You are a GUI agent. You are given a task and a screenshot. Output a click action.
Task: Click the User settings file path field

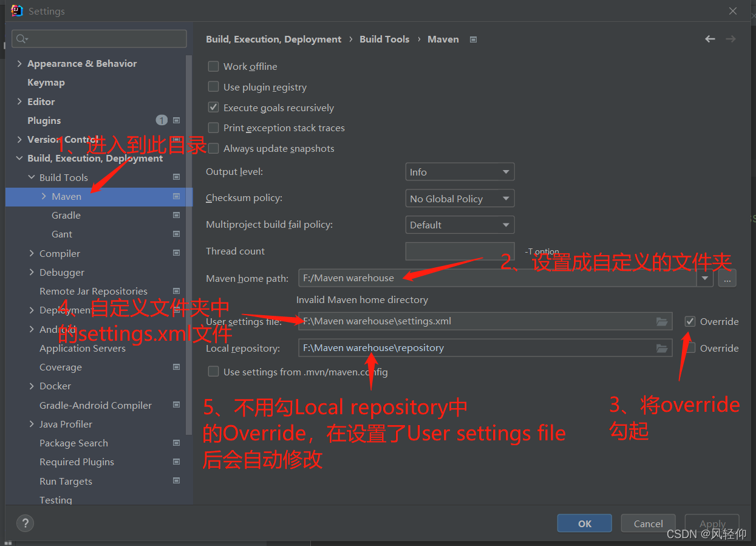click(485, 321)
